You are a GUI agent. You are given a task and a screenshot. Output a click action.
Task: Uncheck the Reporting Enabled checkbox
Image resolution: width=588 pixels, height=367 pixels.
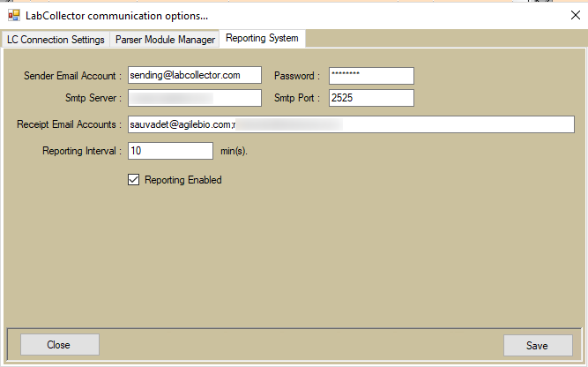(133, 180)
